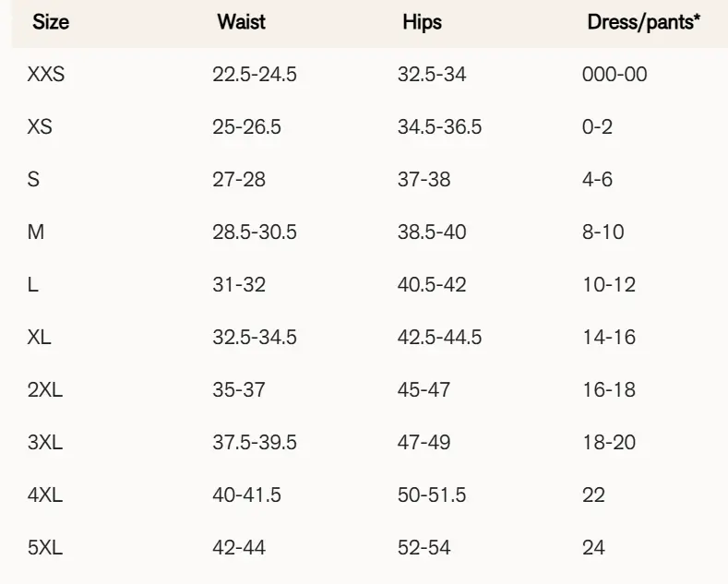Click hips measurement 52-54
This screenshot has height=584, width=728.
coord(424,548)
